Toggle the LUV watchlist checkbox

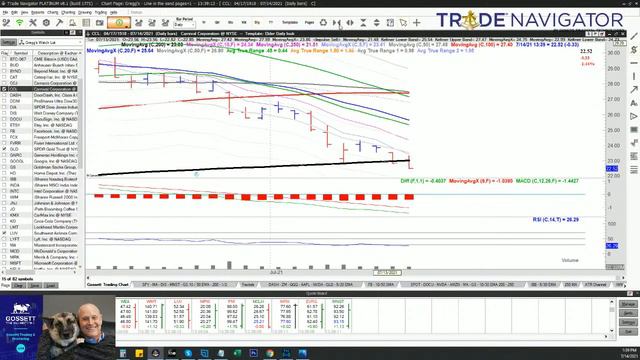pyautogui.click(x=4, y=233)
